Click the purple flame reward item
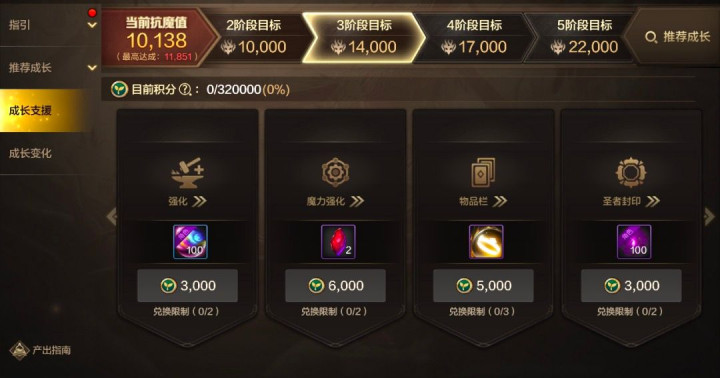 pyautogui.click(x=634, y=242)
